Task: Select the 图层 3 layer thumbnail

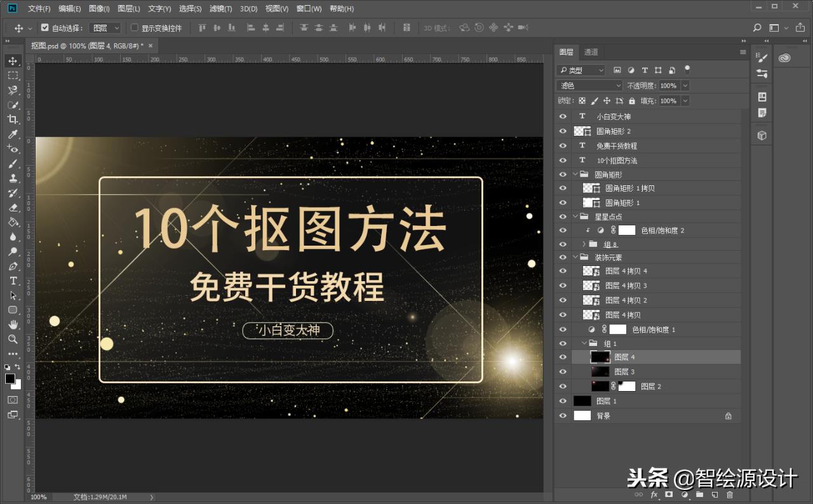Action: [600, 371]
